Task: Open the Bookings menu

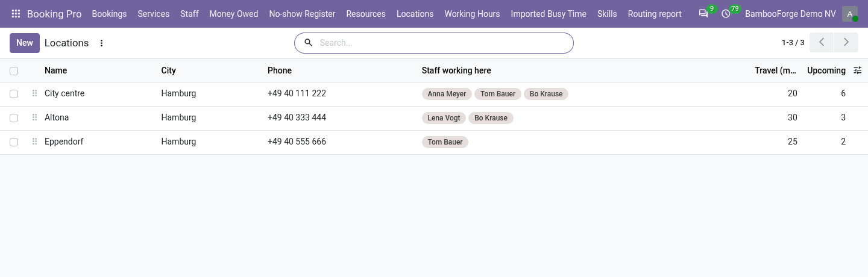Action: coord(109,14)
